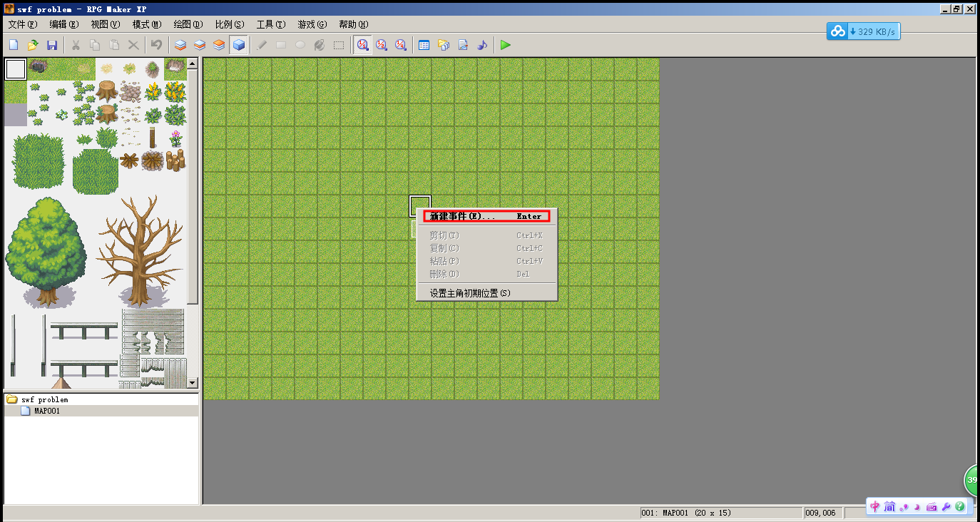Open the 游戏(G) menu

click(312, 24)
